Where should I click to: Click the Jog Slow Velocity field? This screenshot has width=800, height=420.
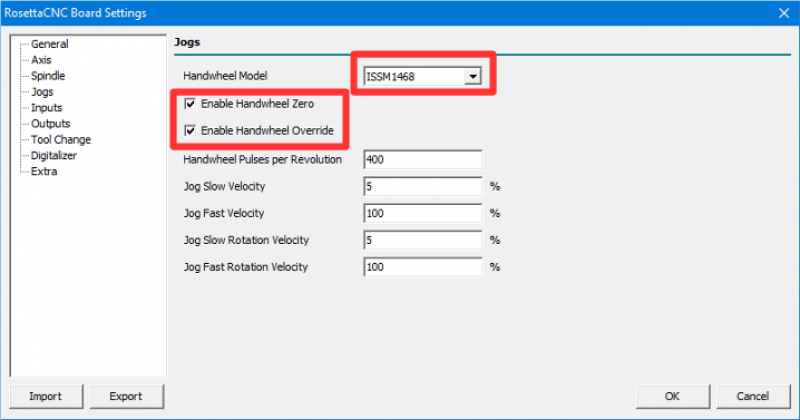coord(422,187)
